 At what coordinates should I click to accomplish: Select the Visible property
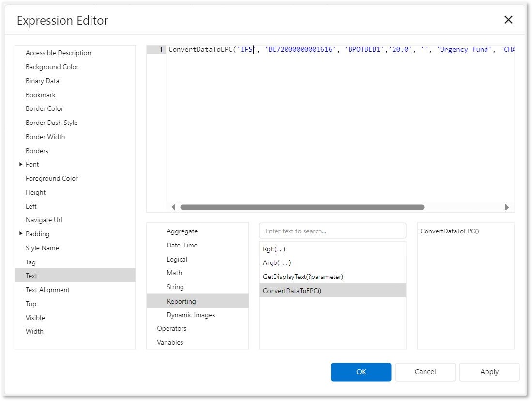(x=35, y=318)
